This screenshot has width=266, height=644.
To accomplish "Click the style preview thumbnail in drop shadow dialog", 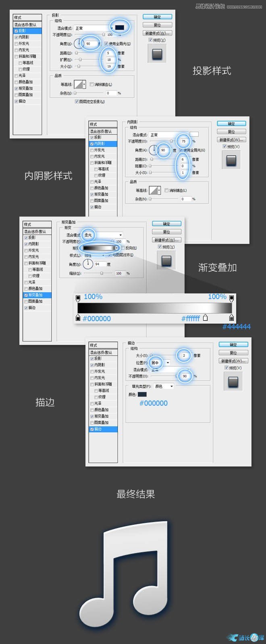I will 157,53.
